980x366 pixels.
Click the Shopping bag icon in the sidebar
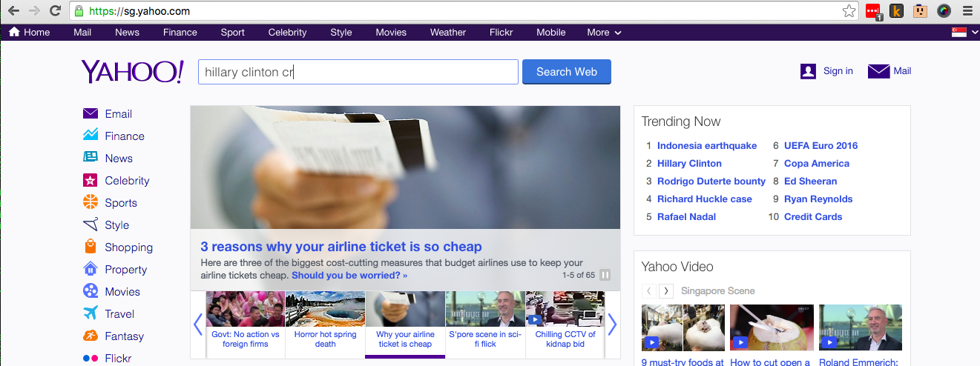[91, 246]
